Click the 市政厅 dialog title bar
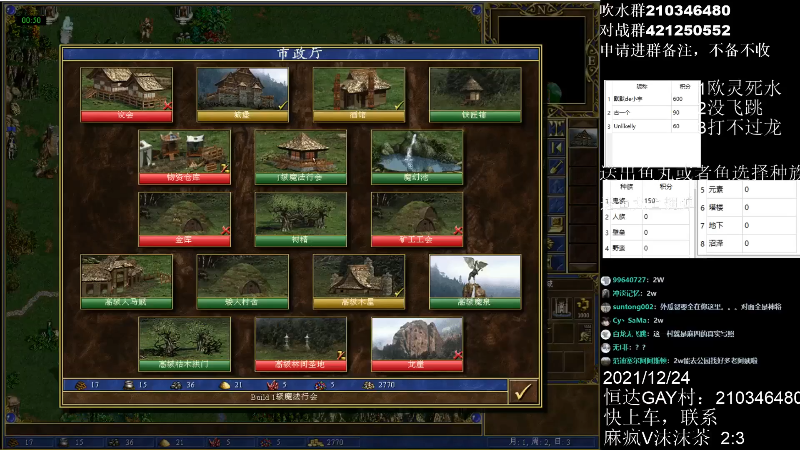 pos(301,53)
